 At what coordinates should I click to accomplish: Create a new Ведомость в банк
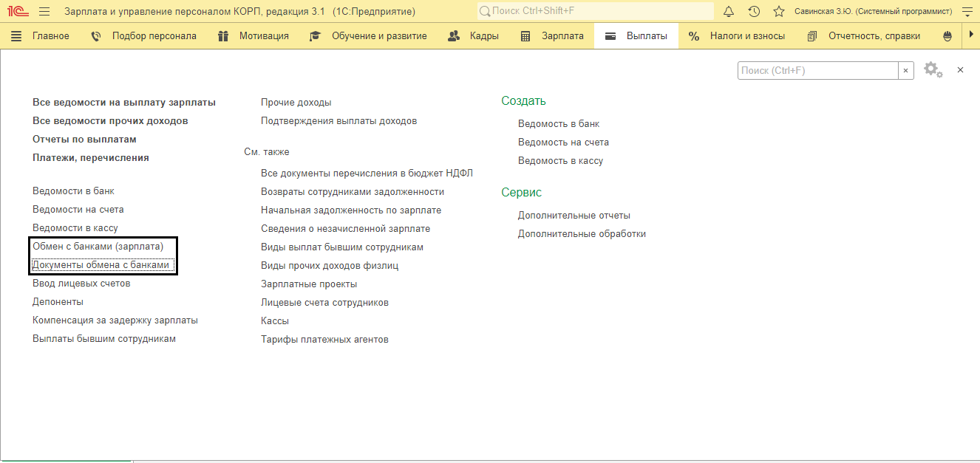pos(559,124)
